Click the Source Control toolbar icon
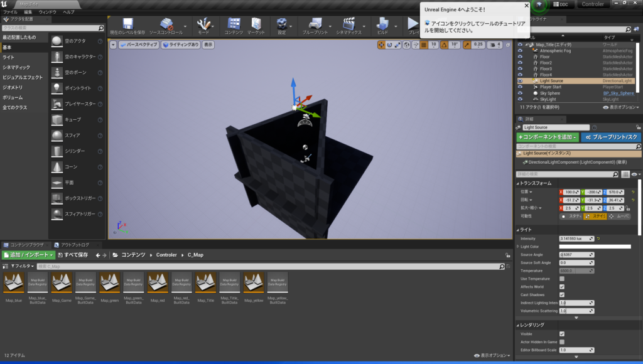The height and width of the screenshot is (364, 643). [x=165, y=25]
